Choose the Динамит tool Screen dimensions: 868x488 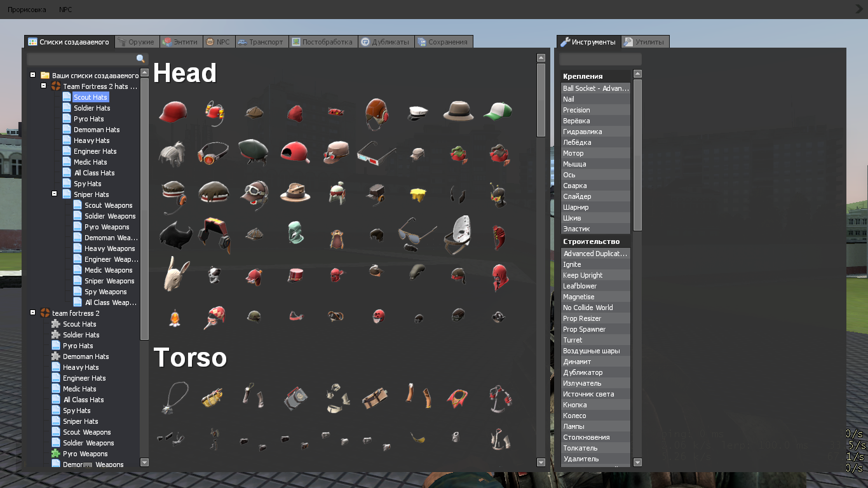click(x=596, y=362)
